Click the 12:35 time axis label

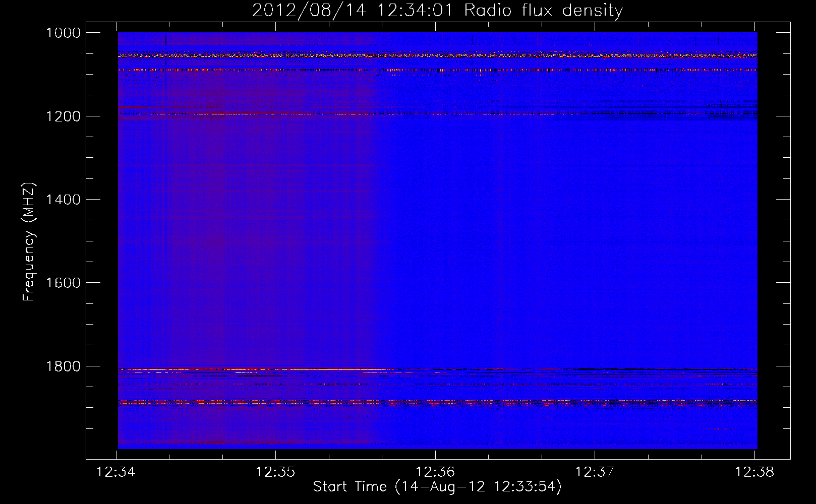pyautogui.click(x=276, y=472)
